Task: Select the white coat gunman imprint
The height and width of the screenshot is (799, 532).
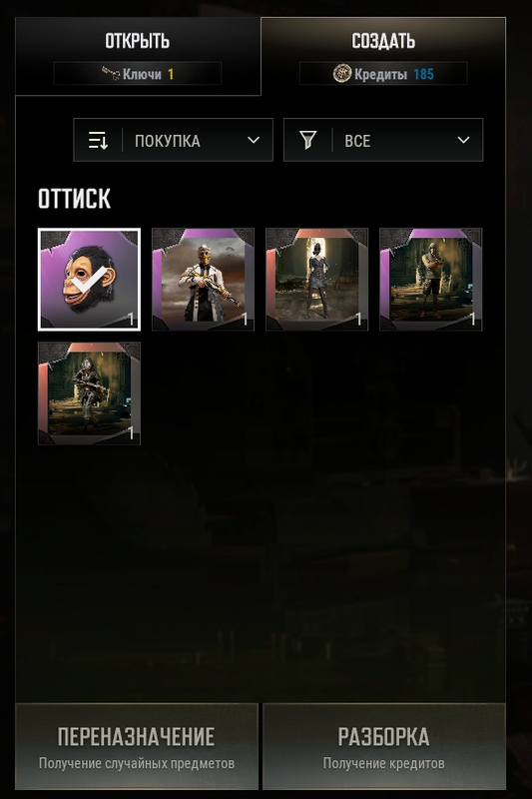Action: click(x=204, y=280)
